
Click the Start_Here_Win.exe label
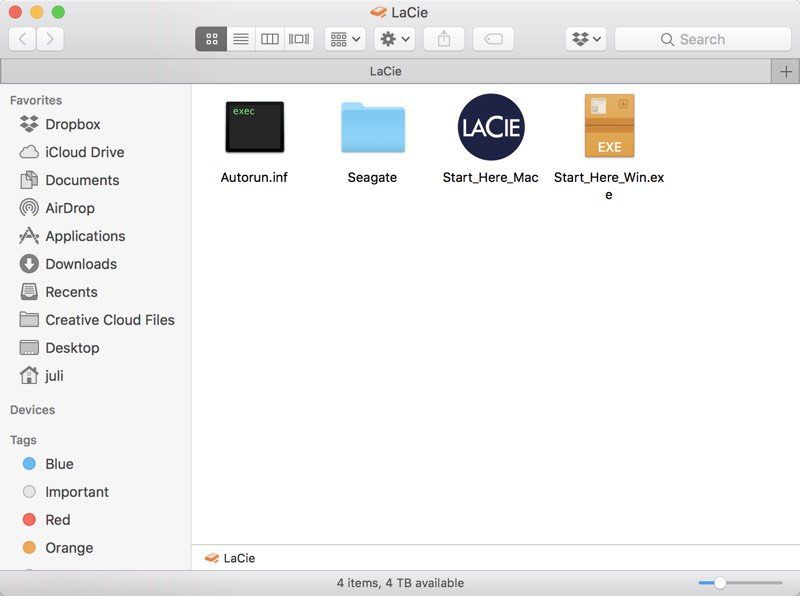[609, 186]
